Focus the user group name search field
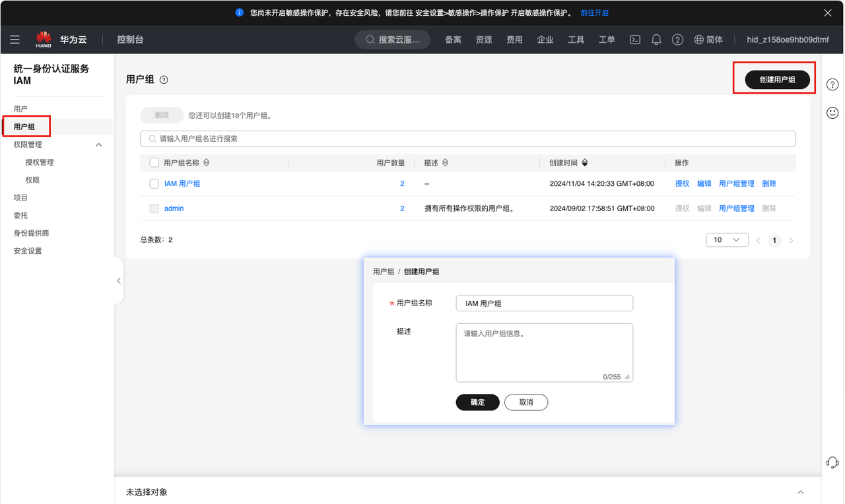Viewport: 845px width, 504px height. coord(467,139)
